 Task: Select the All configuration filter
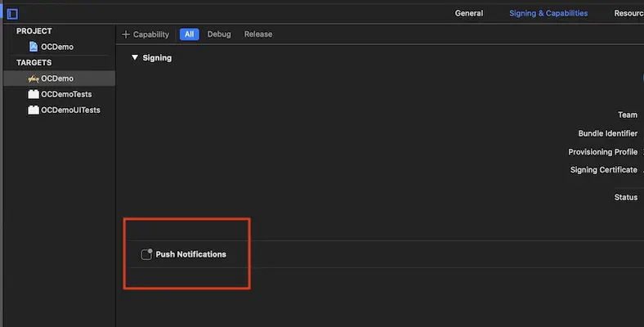pyautogui.click(x=190, y=34)
